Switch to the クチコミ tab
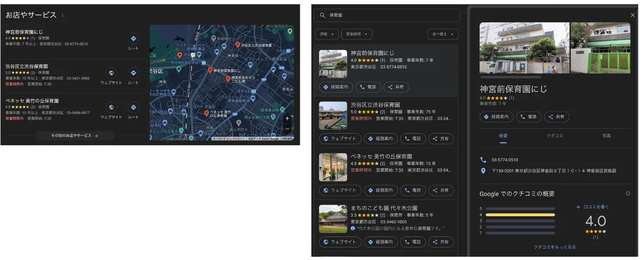644x260 pixels. tap(555, 136)
